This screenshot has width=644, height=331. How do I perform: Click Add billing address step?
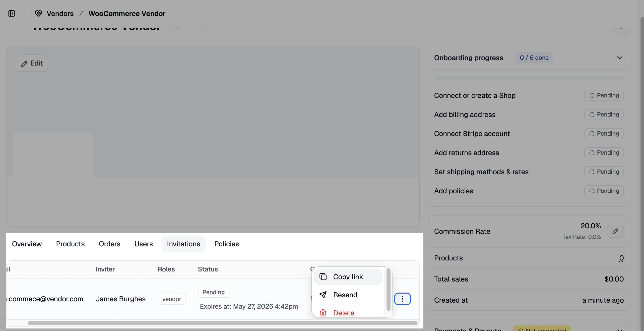click(x=465, y=115)
